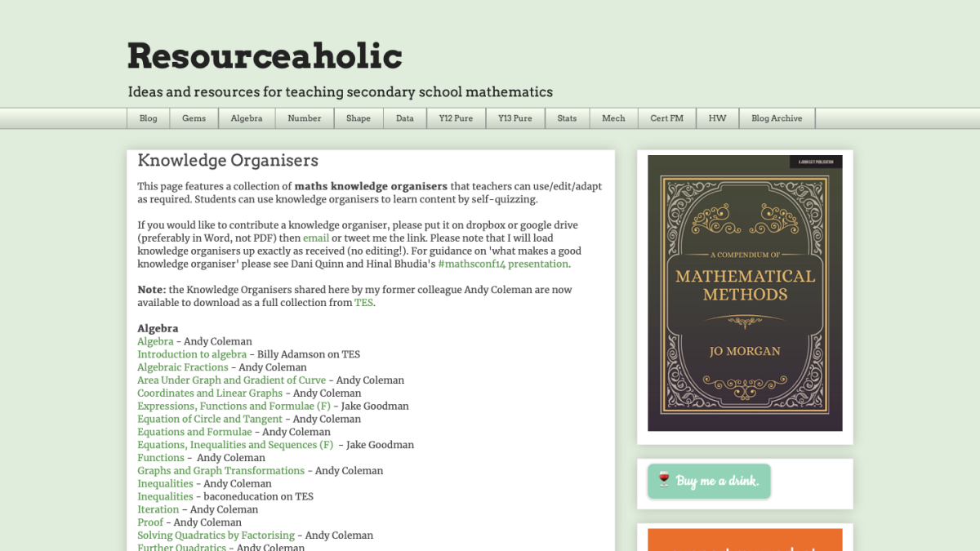Open the Number section

304,118
